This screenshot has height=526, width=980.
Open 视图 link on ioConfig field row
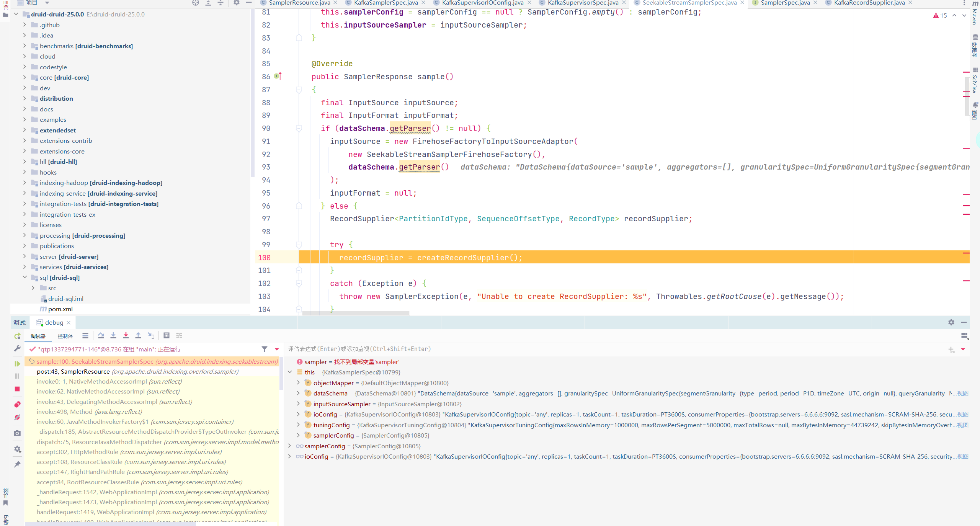click(963, 414)
